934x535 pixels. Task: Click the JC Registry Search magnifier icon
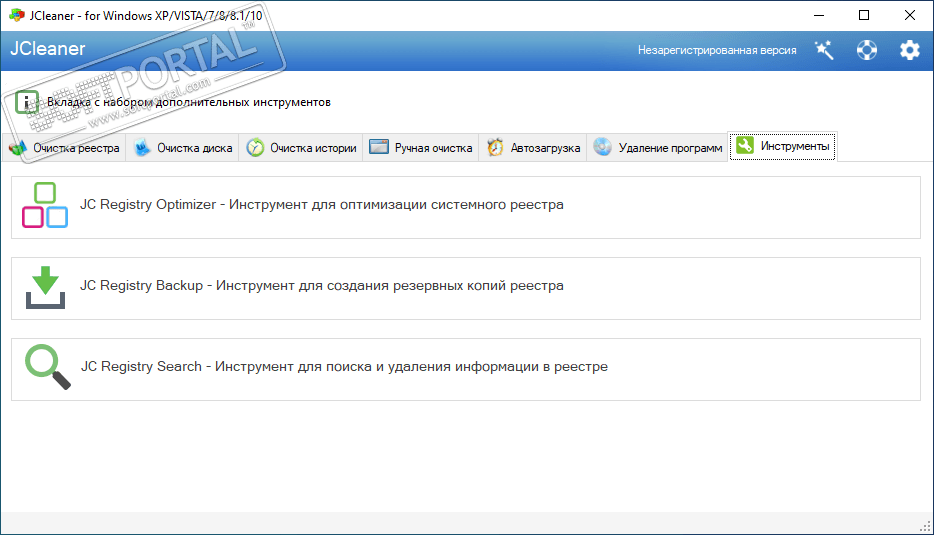click(x=48, y=367)
